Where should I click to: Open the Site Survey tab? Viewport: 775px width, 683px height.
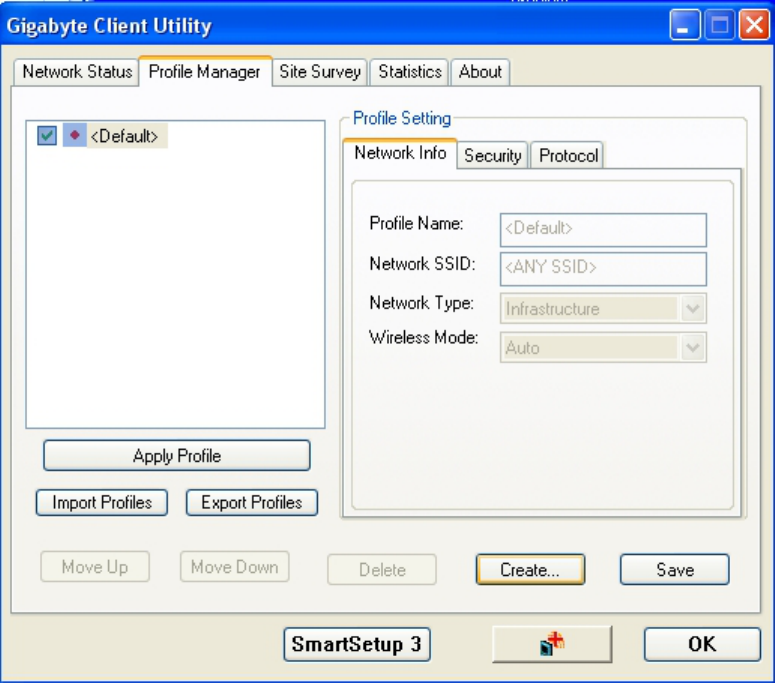click(320, 72)
